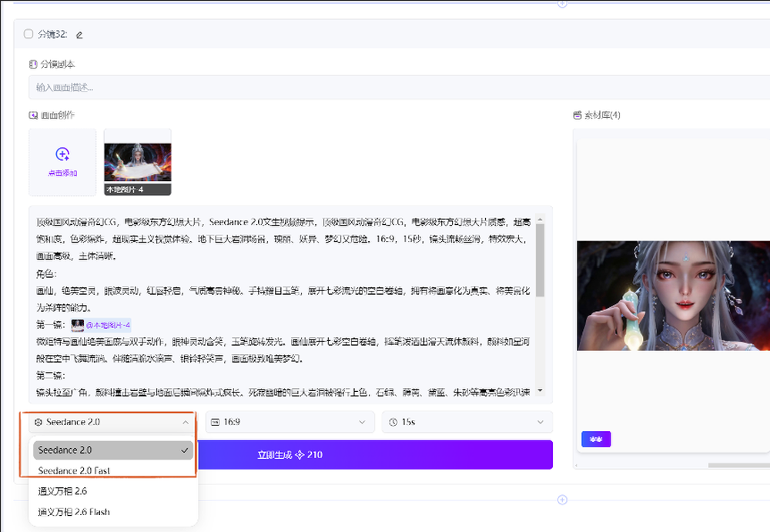Click the aspect ratio icon beside 16:9

pos(216,422)
